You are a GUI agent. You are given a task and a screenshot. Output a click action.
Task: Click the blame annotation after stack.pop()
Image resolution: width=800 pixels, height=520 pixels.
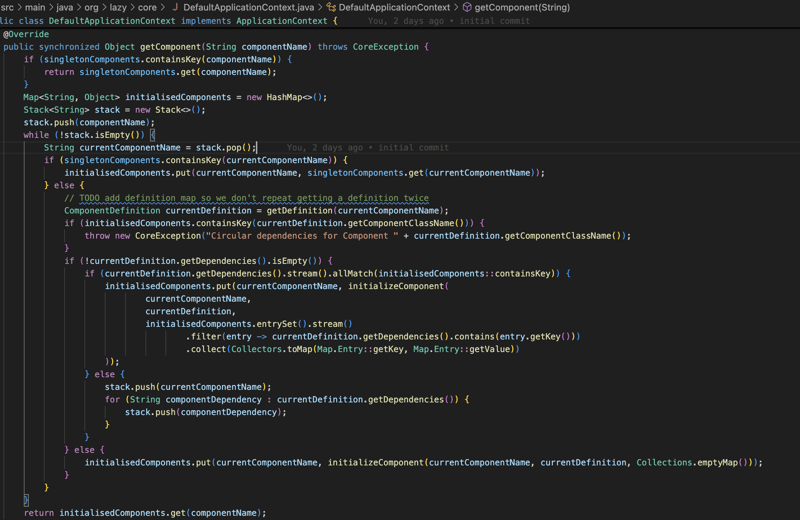(x=367, y=147)
